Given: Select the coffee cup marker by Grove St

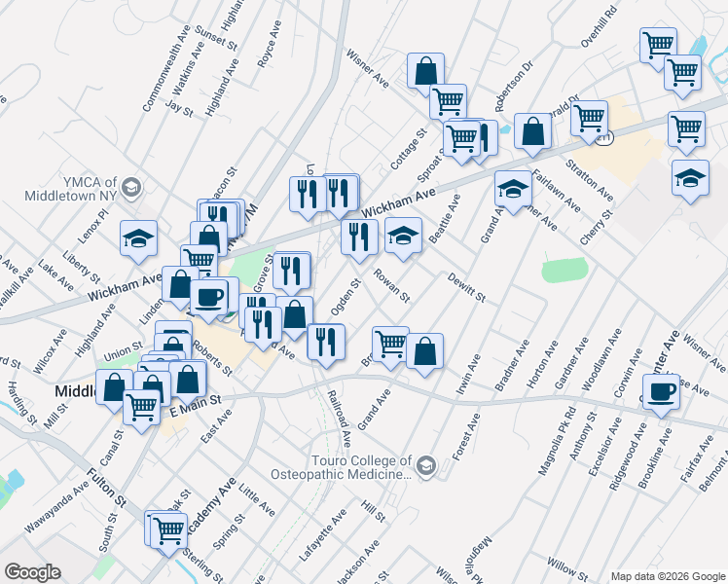Looking at the screenshot, I should [x=209, y=299].
